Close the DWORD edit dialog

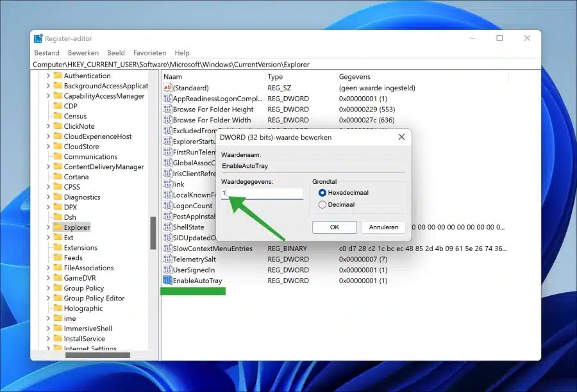pos(401,137)
